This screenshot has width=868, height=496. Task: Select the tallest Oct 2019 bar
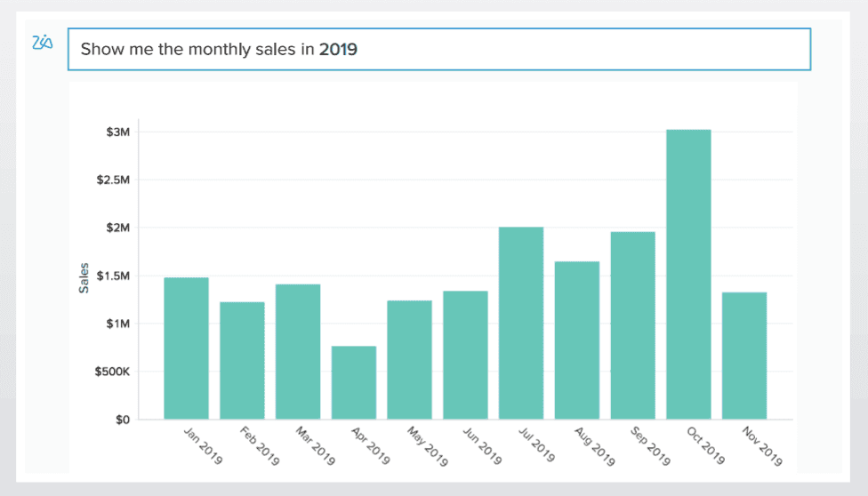[x=688, y=274]
